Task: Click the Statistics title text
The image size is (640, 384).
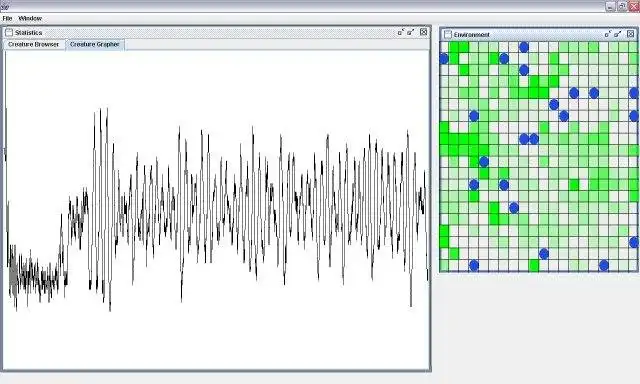Action: (29, 33)
